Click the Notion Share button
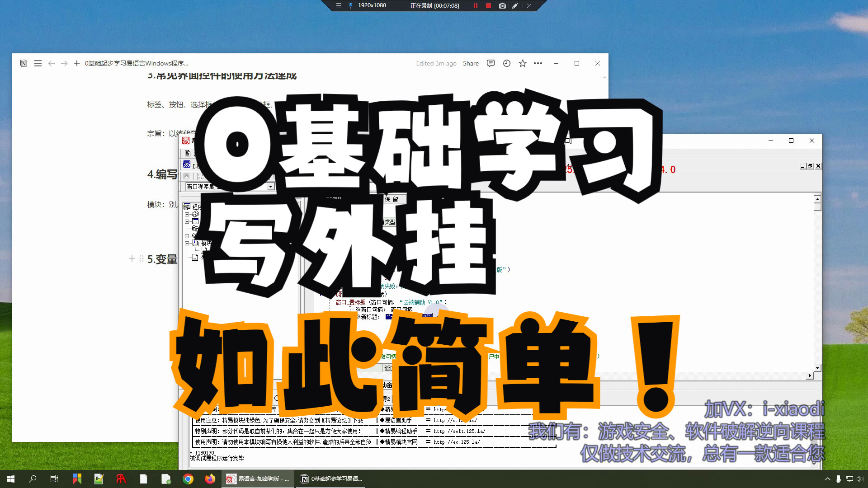868x488 pixels. pos(471,63)
